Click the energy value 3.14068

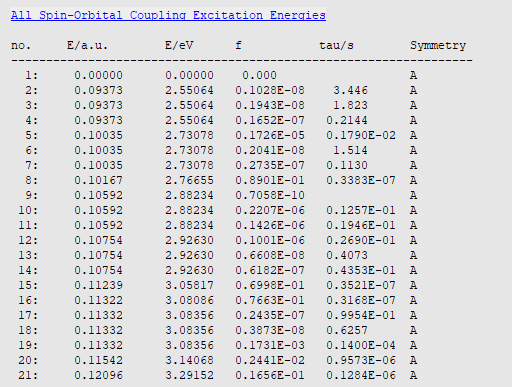pyautogui.click(x=189, y=360)
